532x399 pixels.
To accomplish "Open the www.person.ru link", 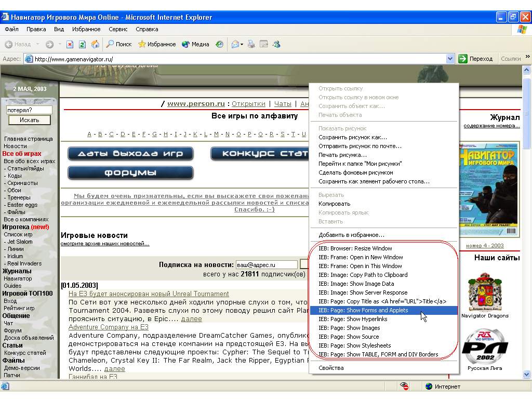I will (x=196, y=103).
